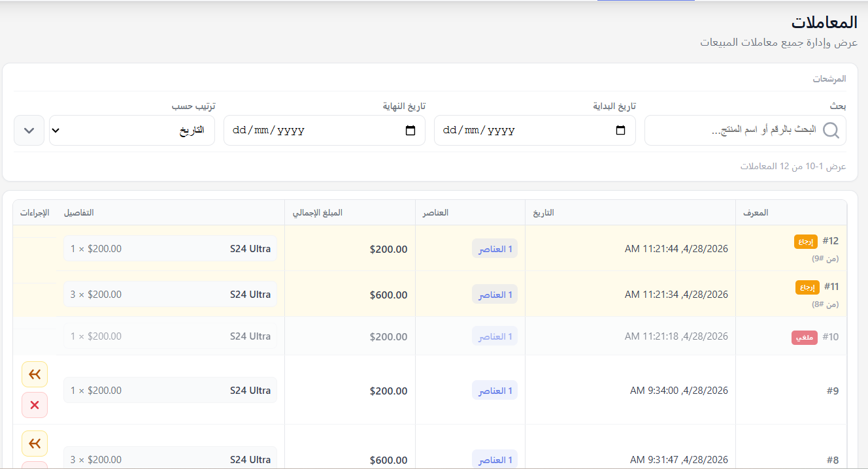Screen dimensions: 868x469
Task: Click S24 Ultra detail card in row #9
Action: pos(170,390)
